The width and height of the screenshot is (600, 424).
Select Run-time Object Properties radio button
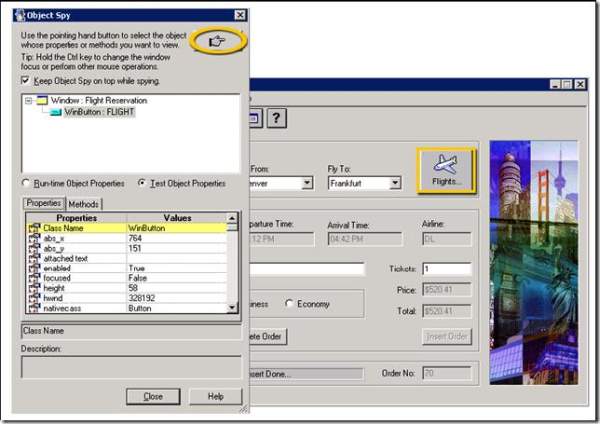pyautogui.click(x=26, y=183)
